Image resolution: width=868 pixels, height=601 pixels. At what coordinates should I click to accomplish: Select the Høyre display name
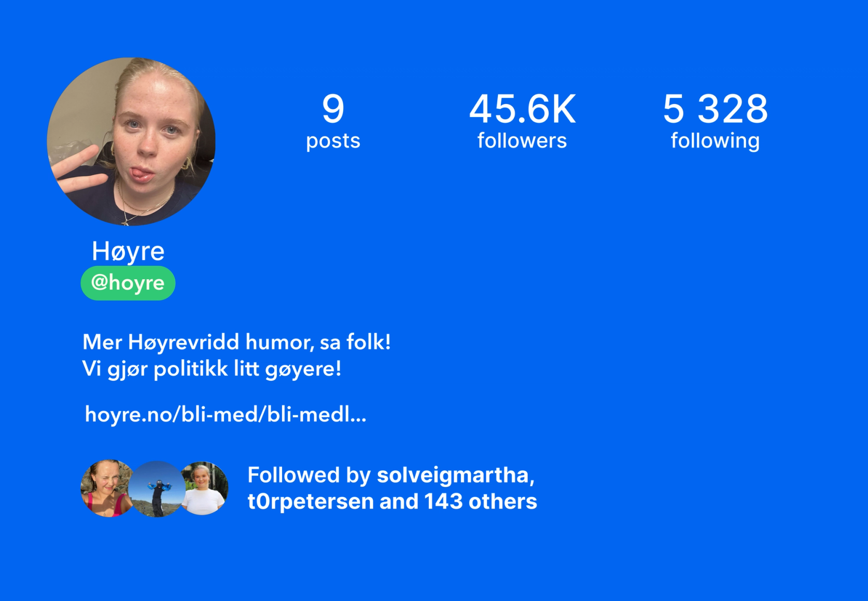[x=128, y=251]
